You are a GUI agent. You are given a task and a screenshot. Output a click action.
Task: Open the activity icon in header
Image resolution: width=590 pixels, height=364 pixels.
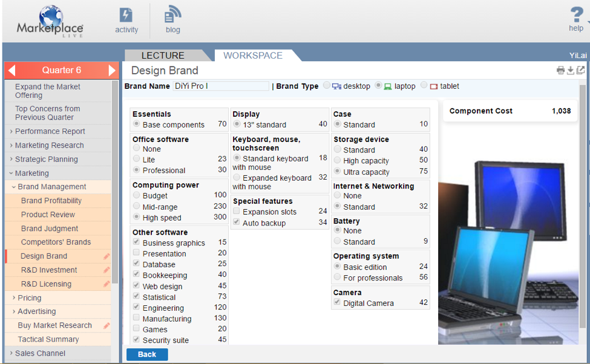tap(126, 16)
